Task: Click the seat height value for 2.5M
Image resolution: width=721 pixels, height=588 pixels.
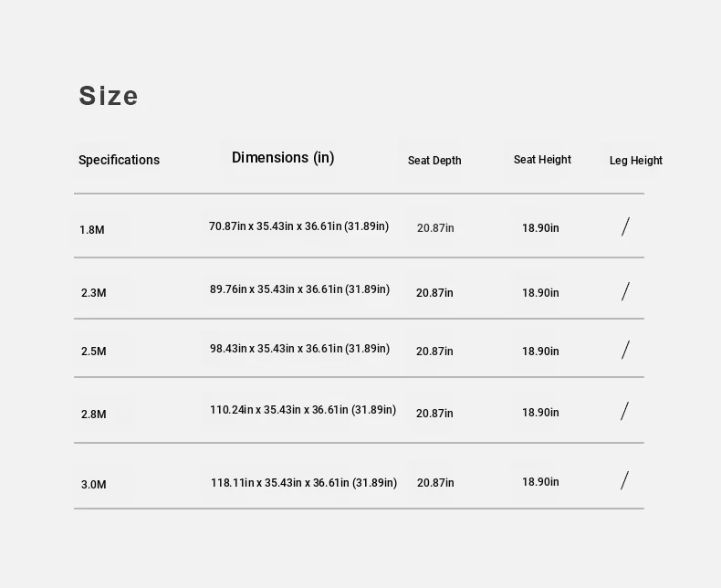Action: tap(540, 352)
